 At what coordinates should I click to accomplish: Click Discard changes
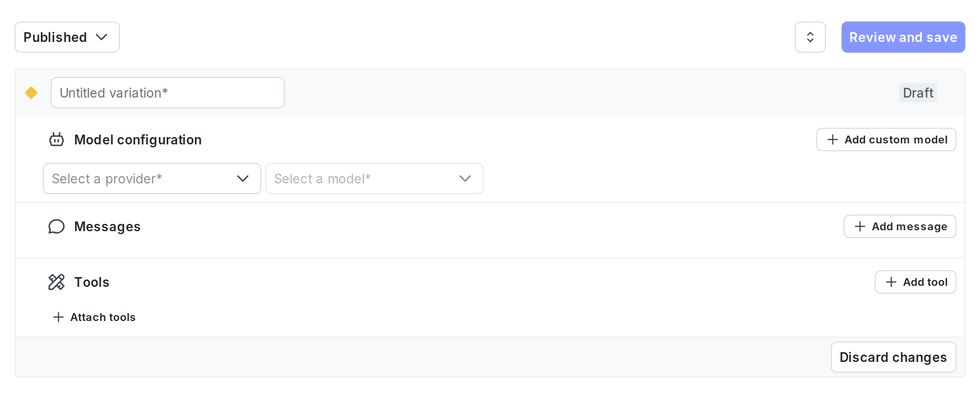893,357
